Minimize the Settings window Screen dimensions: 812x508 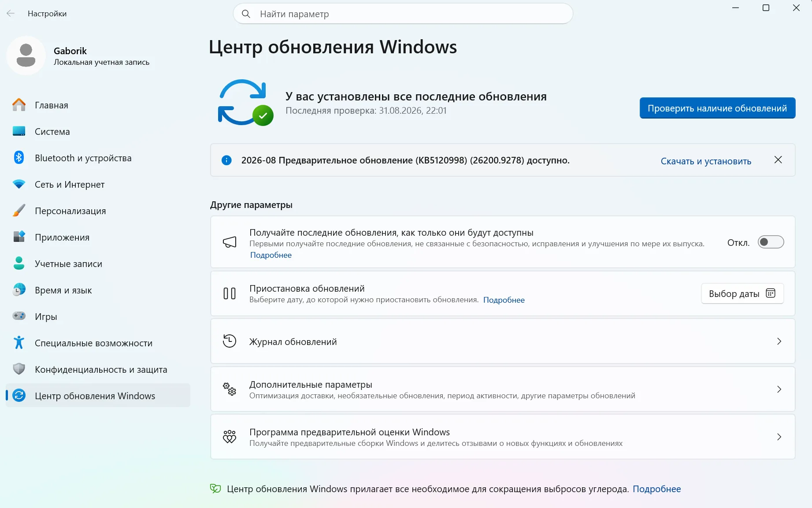(x=735, y=8)
